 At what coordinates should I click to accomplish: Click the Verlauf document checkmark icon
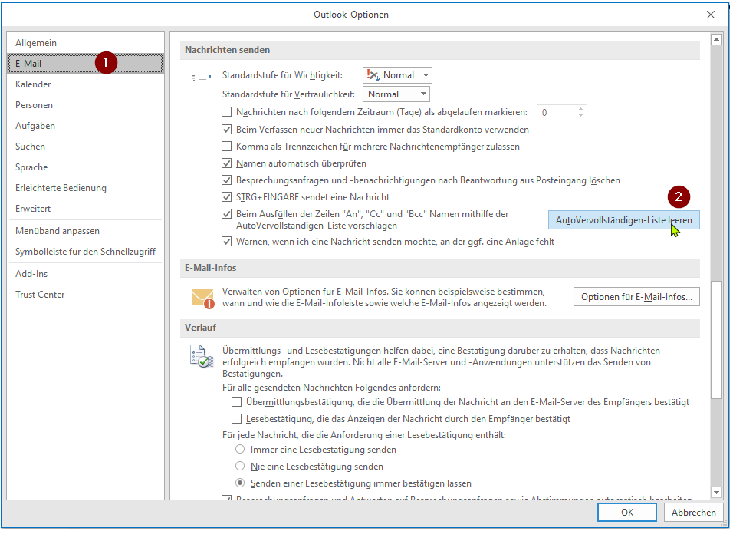(x=202, y=356)
